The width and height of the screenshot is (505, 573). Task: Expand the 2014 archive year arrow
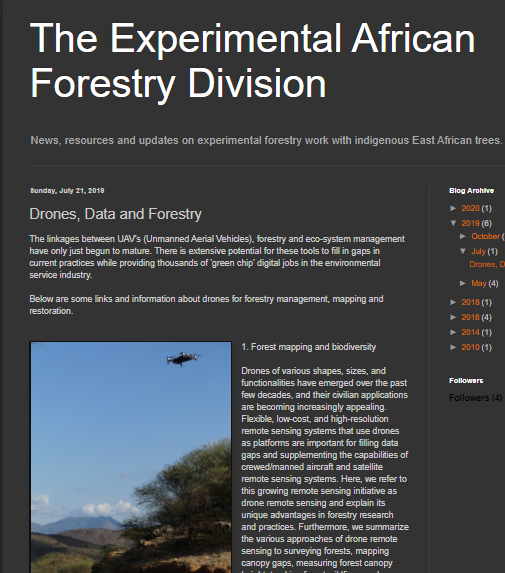[x=453, y=332]
